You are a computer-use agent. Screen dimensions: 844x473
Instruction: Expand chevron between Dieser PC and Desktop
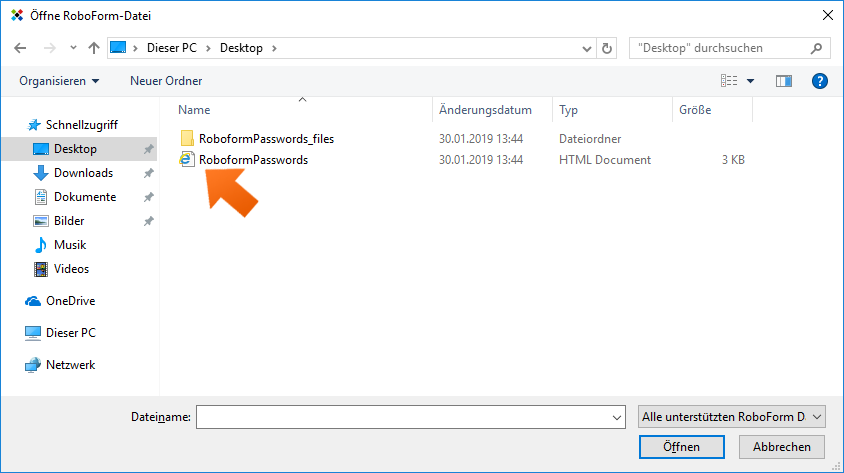(x=208, y=48)
